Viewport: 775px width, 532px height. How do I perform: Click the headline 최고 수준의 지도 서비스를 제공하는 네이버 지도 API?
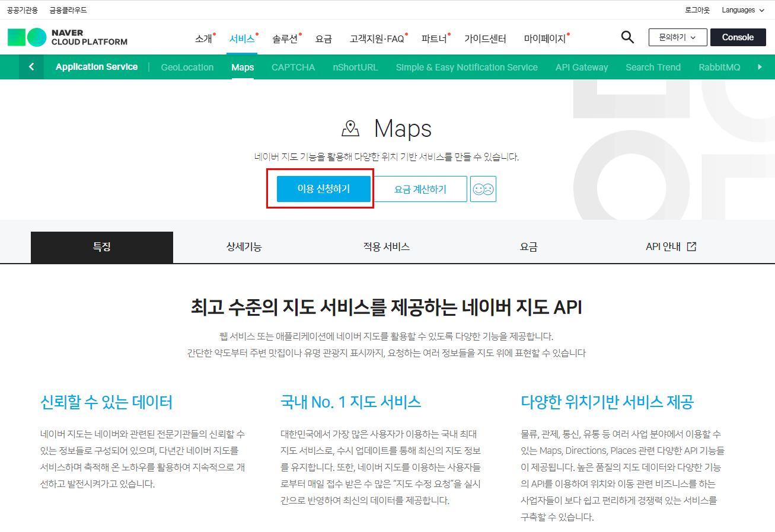(x=387, y=307)
